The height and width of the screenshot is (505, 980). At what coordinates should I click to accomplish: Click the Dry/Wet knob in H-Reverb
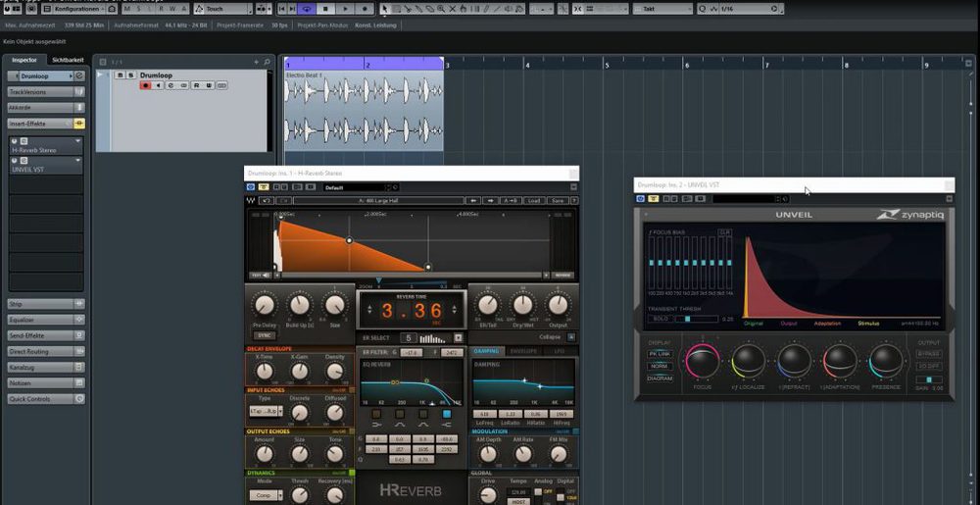click(x=522, y=305)
